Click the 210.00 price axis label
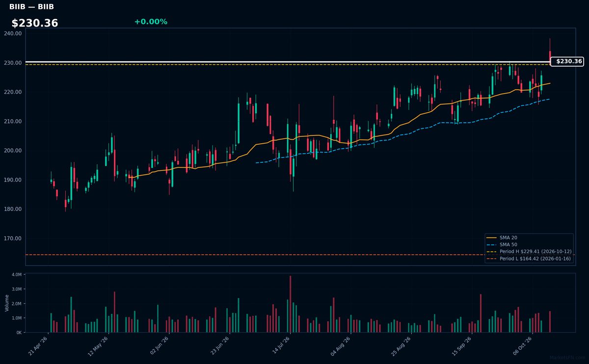The image size is (589, 364). 13,121
